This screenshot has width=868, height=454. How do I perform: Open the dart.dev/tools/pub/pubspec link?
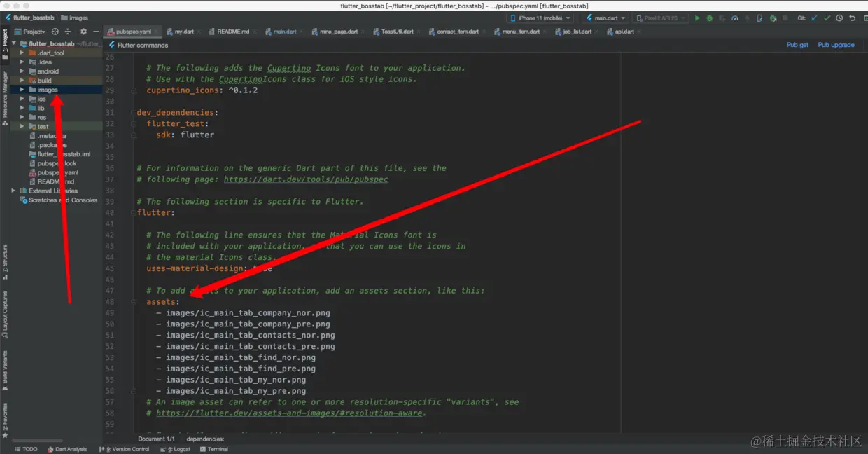click(x=306, y=179)
